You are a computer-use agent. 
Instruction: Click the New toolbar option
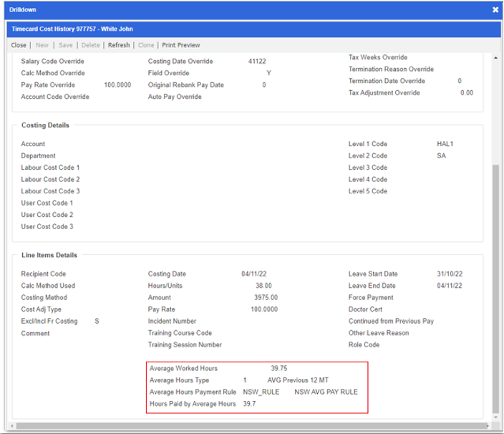click(42, 45)
